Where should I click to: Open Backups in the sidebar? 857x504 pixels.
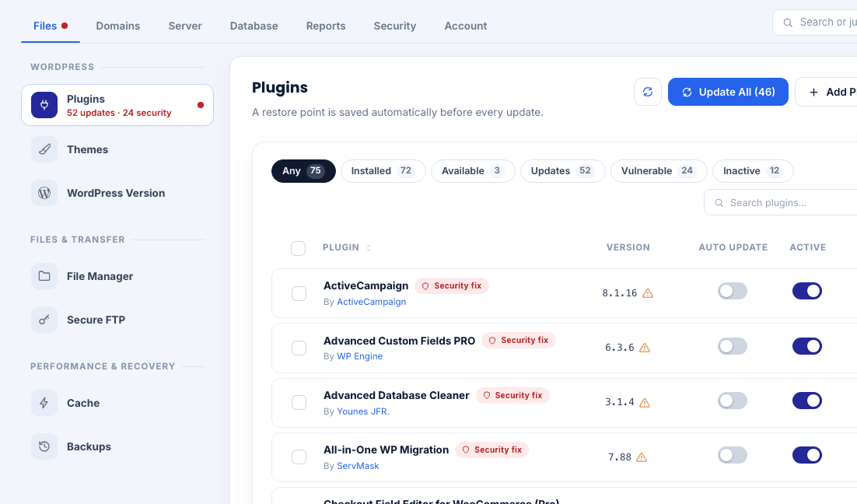(x=117, y=446)
